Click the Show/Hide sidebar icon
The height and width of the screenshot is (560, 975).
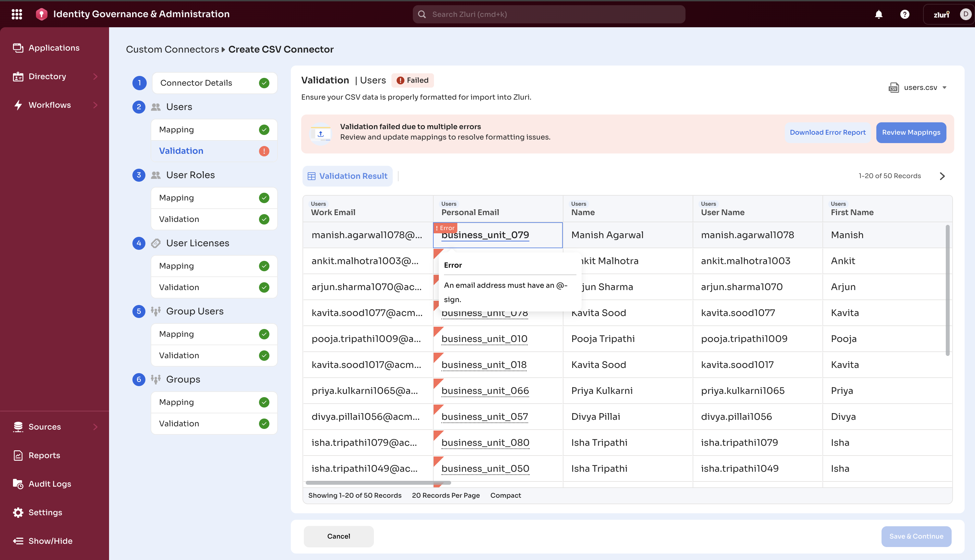pyautogui.click(x=18, y=541)
